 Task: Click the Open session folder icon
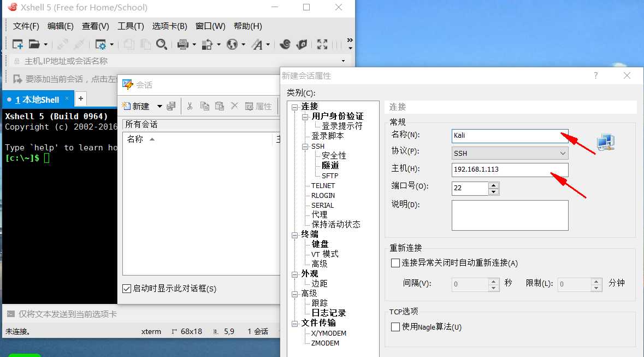click(x=34, y=44)
